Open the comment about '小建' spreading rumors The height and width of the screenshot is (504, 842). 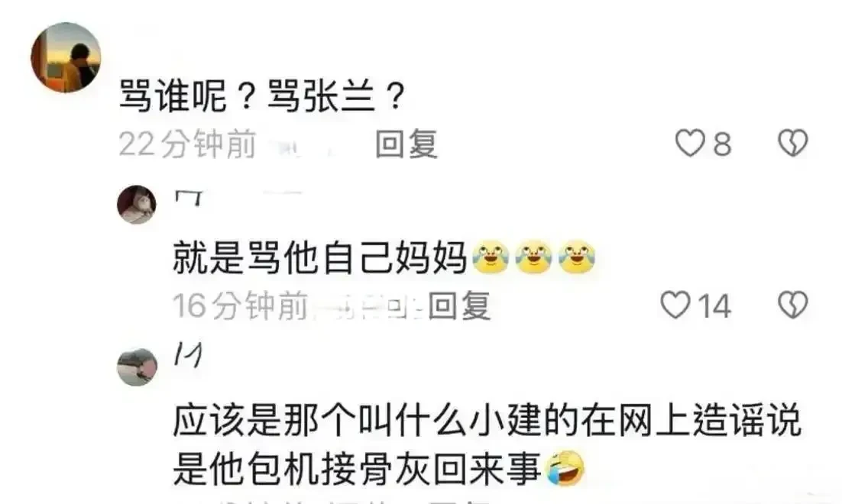[487, 444]
